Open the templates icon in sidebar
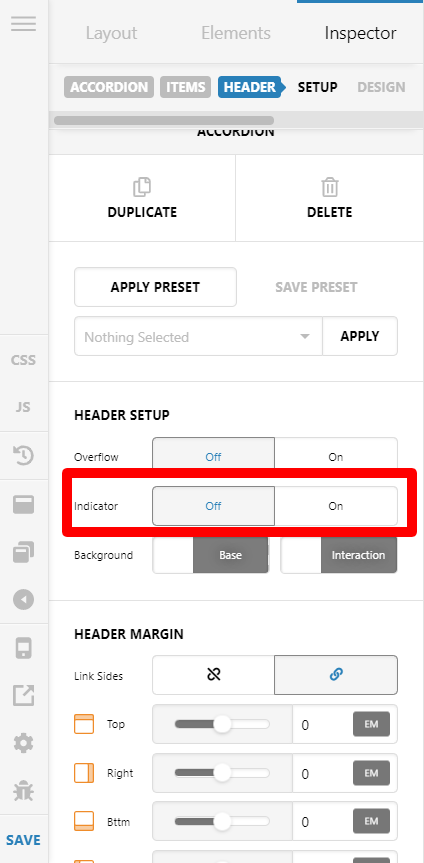 coord(24,553)
